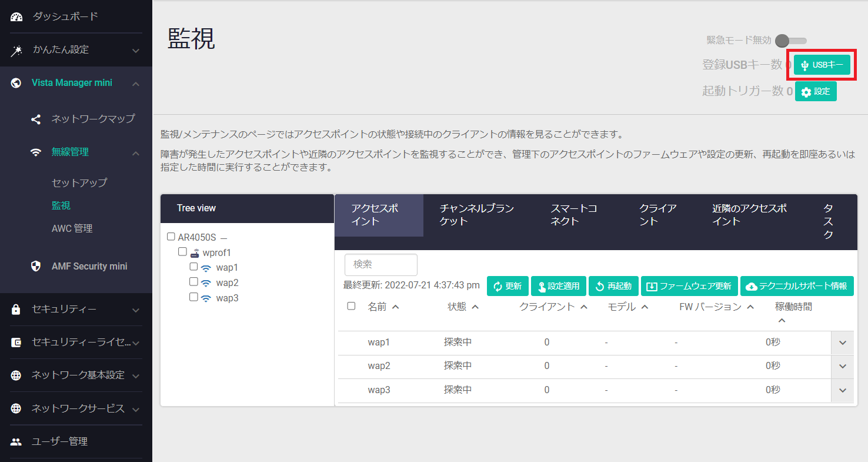The width and height of the screenshot is (868, 462).
Task: Check the wap1 checkbox in tree view
Action: pos(193,267)
